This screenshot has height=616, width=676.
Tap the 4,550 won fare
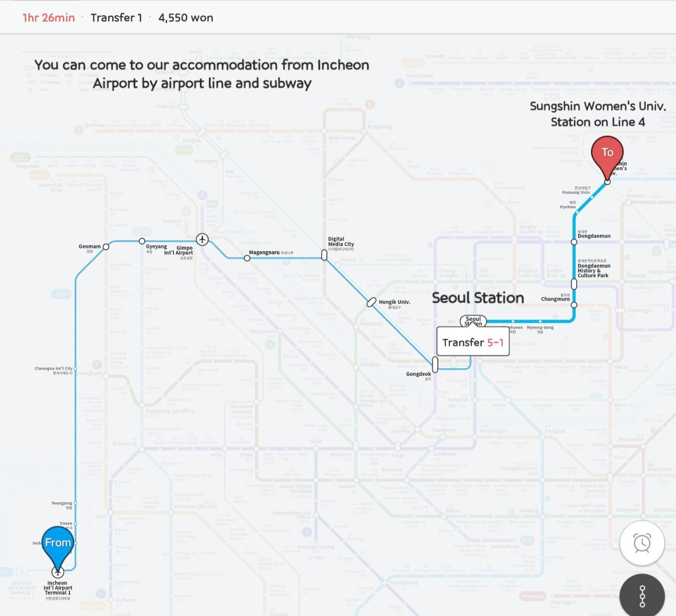(185, 18)
